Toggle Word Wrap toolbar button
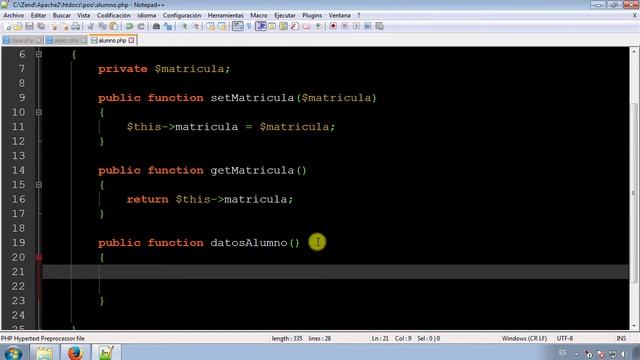 [237, 27]
